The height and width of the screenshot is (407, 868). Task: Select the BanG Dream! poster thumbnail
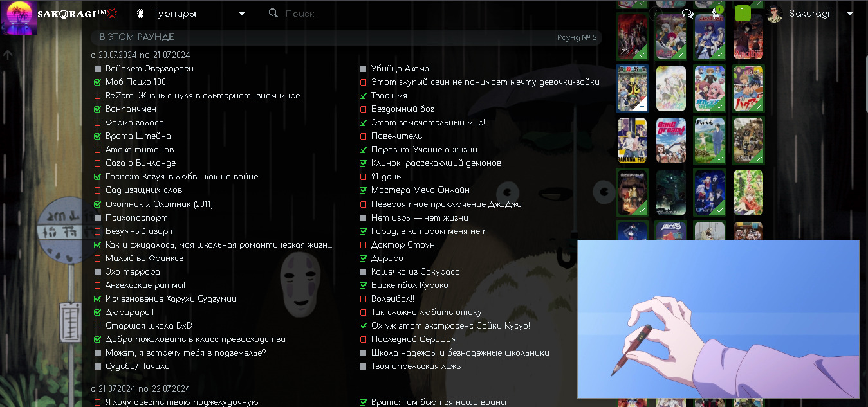click(671, 140)
